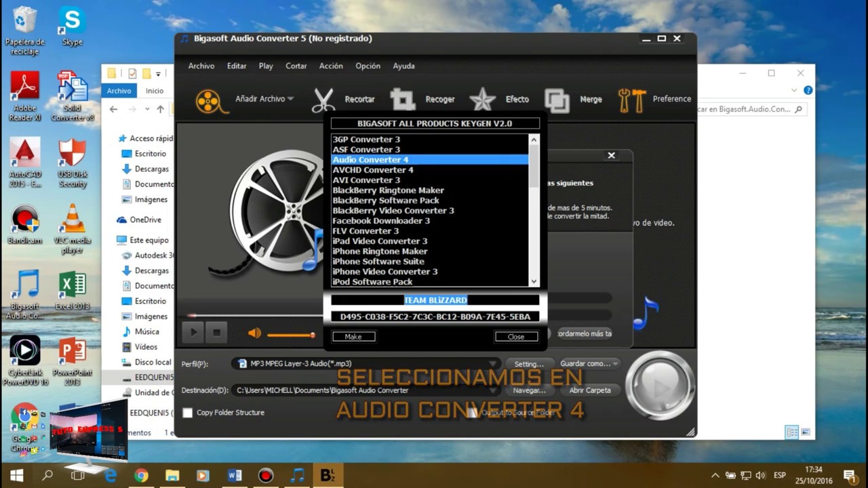Open Excel 2013 desktop icon
This screenshot has height=488, width=868.
[73, 290]
